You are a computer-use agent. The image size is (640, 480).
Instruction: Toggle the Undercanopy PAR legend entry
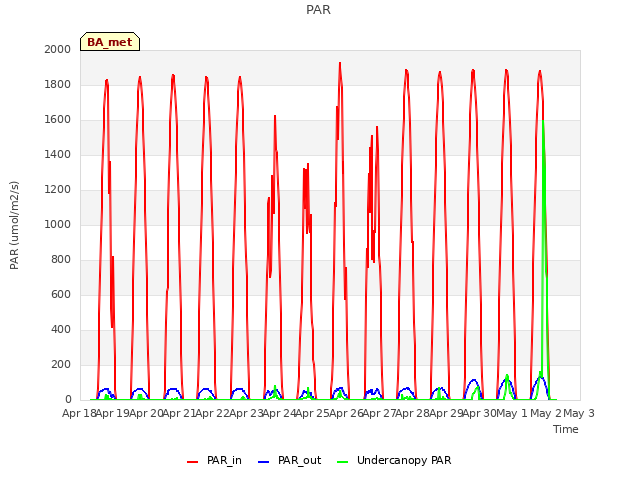point(394,460)
